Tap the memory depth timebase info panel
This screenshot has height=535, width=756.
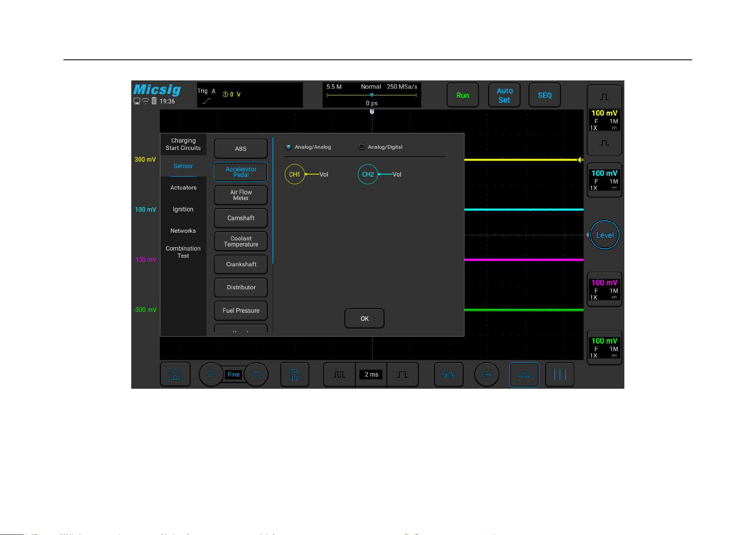tap(372, 95)
